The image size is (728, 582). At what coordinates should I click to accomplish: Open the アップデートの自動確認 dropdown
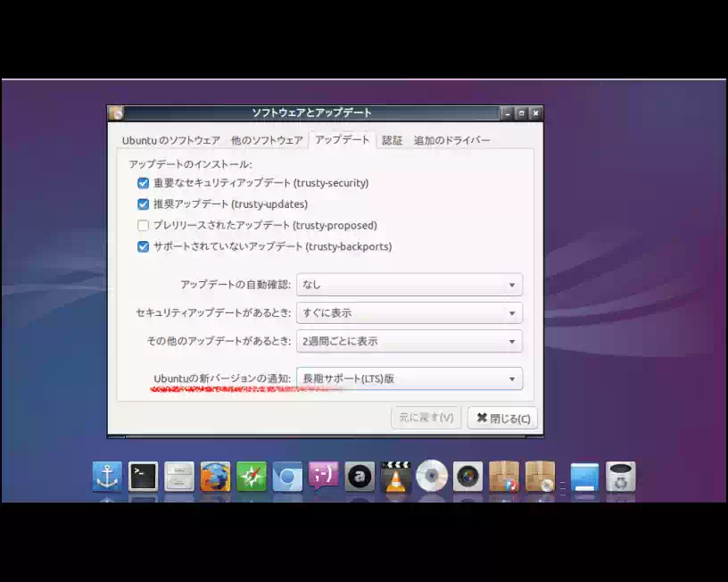409,285
